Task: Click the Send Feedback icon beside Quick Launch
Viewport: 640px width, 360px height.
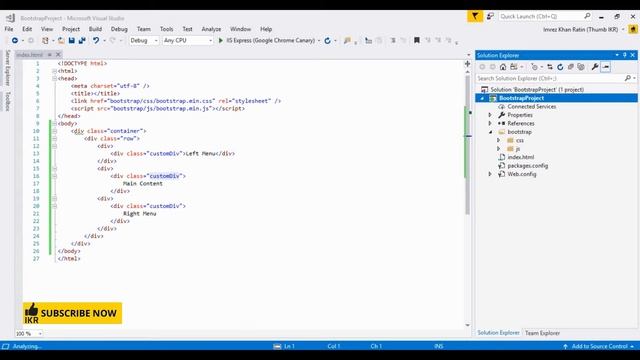Action: [x=490, y=16]
